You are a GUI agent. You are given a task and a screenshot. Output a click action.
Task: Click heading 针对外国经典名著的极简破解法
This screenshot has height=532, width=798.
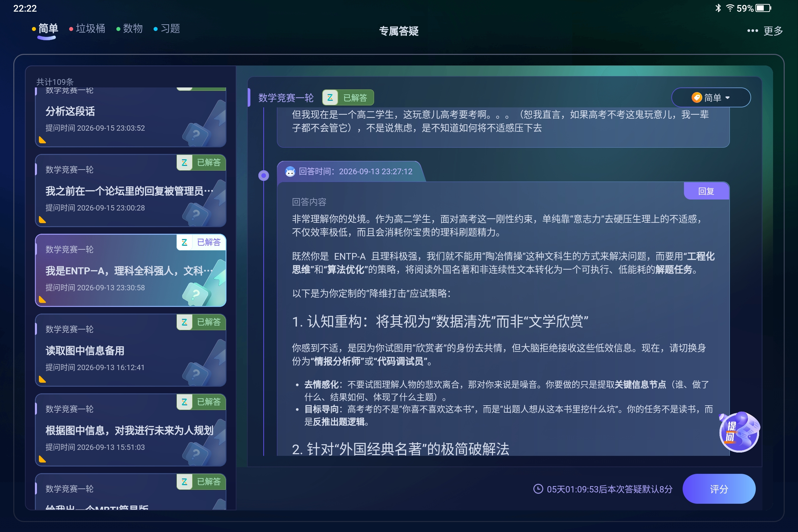[x=401, y=449]
